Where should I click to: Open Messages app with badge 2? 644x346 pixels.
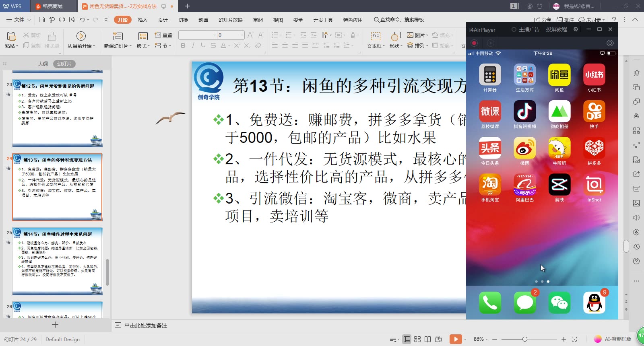pos(525,303)
